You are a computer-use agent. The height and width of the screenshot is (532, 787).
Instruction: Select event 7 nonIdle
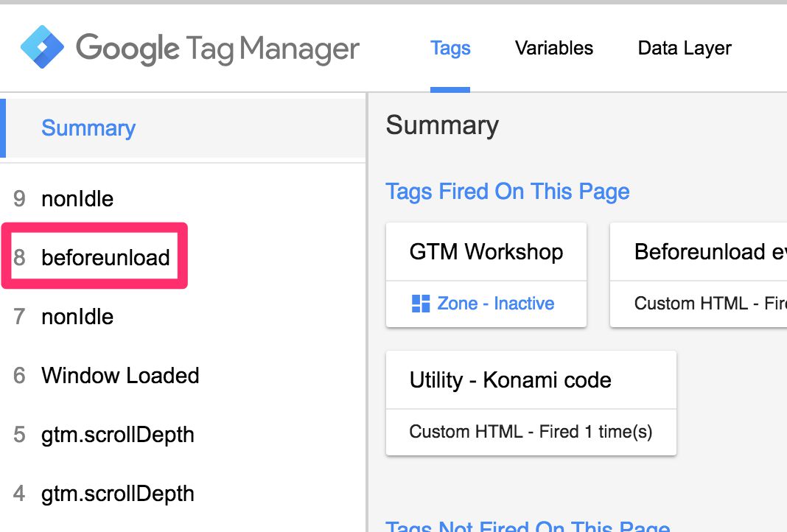point(183,317)
